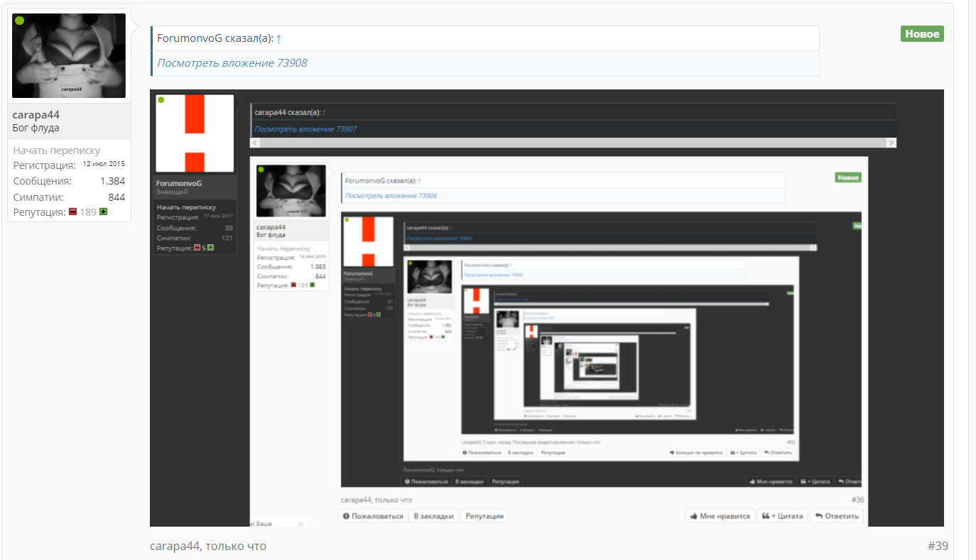Click + Цитата in the embedded screenshot's post #36
This screenshot has height=560, width=976.
pyautogui.click(x=782, y=516)
